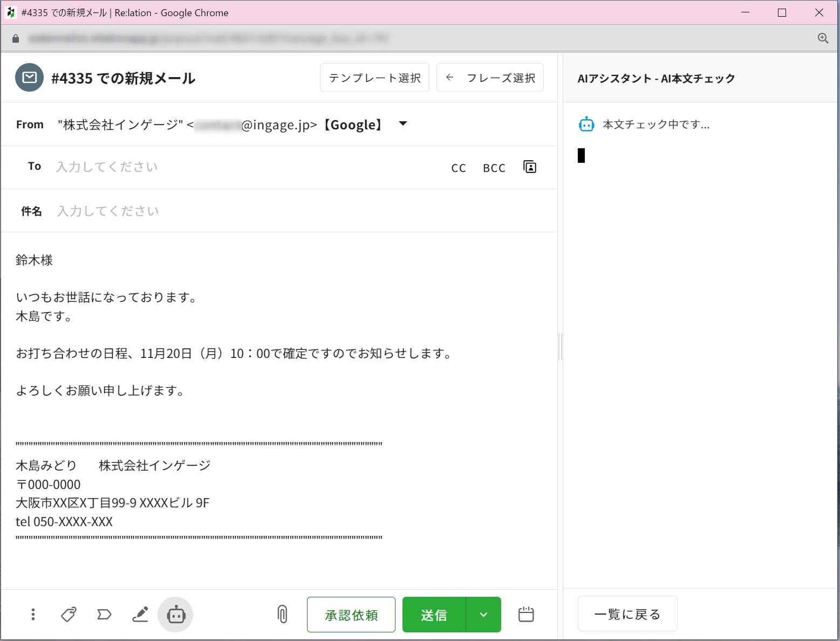840x641 pixels.
Task: Click the browser zoom magnifier icon
Action: tap(823, 38)
